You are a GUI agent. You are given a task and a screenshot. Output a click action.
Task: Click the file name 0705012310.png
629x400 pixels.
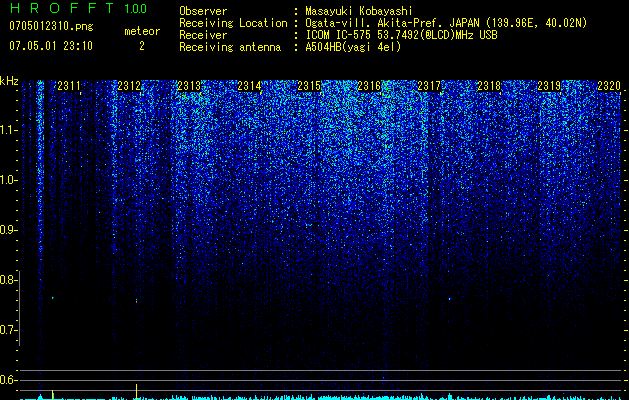tap(51, 26)
